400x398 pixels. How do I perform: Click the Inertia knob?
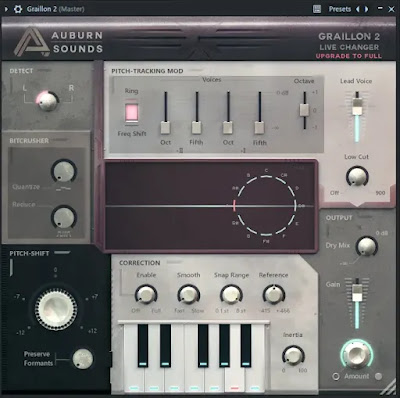click(293, 355)
